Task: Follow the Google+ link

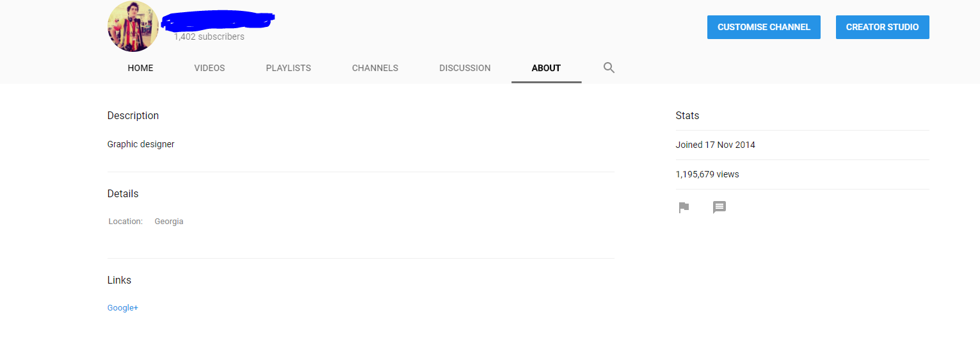Action: (123, 308)
